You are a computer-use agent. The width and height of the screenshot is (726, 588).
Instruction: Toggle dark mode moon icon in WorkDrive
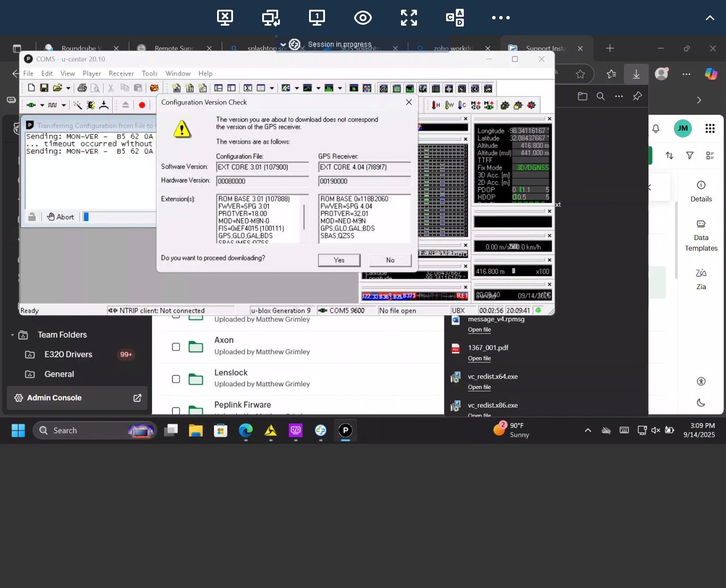point(701,402)
